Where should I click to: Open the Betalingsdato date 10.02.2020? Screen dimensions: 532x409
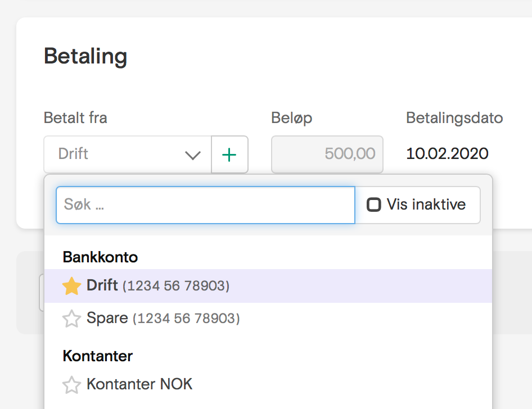447,154
